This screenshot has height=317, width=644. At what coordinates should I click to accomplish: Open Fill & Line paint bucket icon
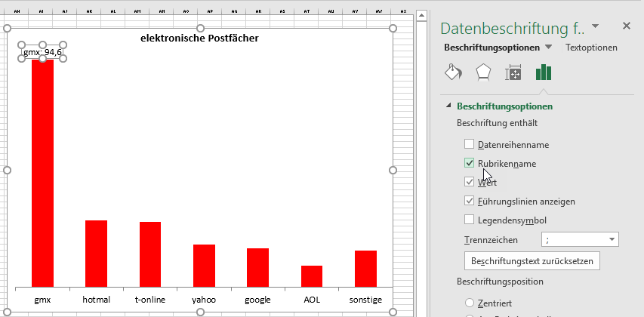[x=453, y=72]
